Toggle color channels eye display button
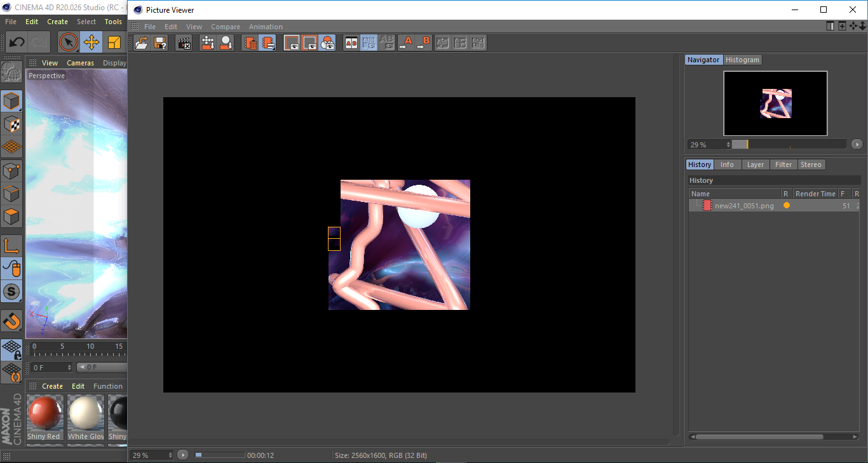The height and width of the screenshot is (463, 868). click(327, 43)
